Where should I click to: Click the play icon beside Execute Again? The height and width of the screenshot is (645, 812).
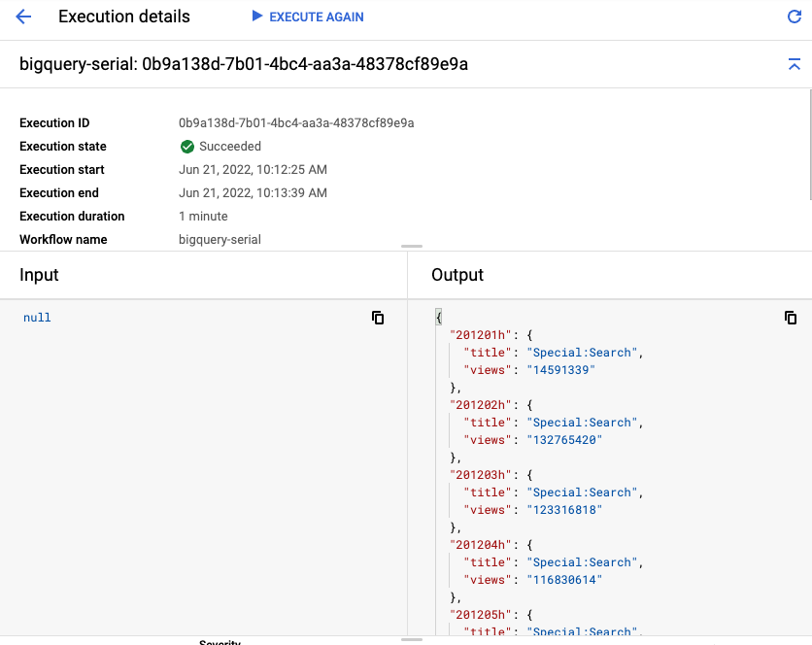coord(256,17)
